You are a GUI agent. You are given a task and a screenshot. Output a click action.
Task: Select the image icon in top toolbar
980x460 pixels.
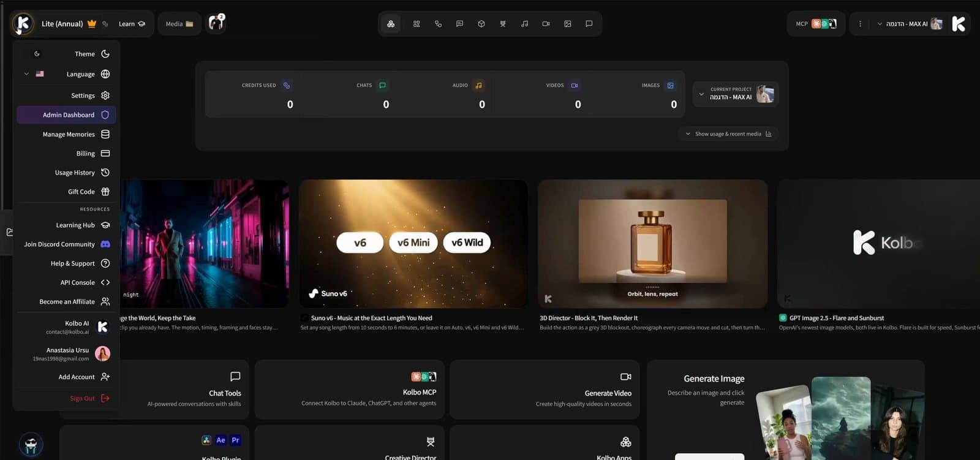(568, 24)
